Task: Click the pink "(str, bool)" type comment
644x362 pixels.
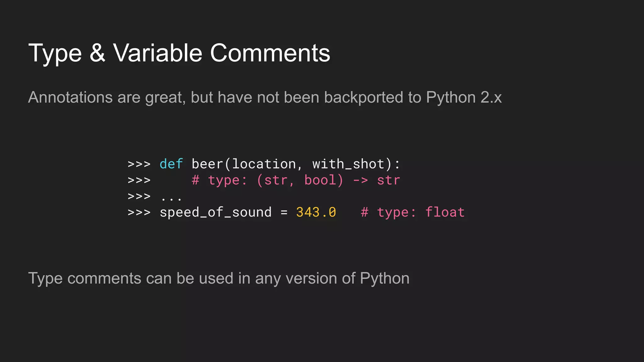Action: tap(300, 180)
